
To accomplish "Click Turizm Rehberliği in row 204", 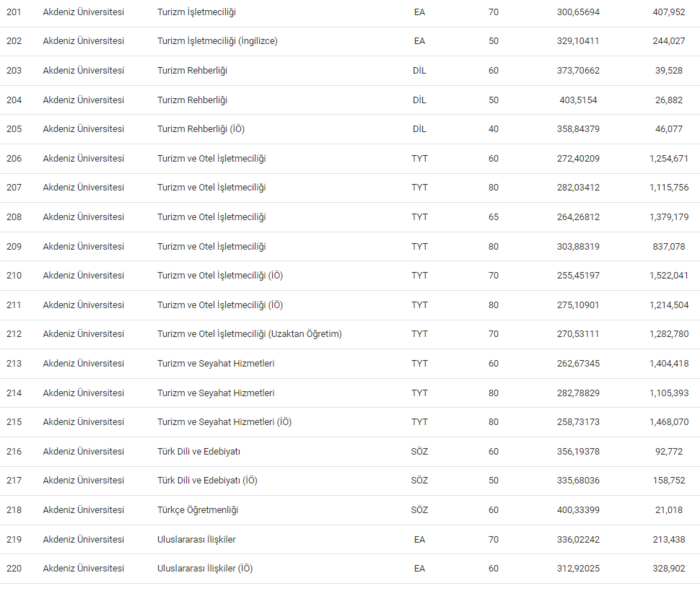I will 193,100.
